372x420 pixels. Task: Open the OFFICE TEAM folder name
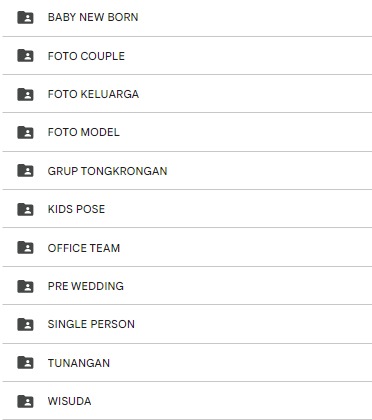click(x=84, y=248)
